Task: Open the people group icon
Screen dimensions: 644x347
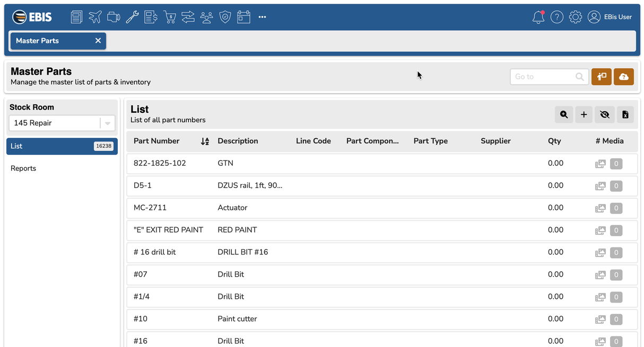Action: click(x=206, y=17)
